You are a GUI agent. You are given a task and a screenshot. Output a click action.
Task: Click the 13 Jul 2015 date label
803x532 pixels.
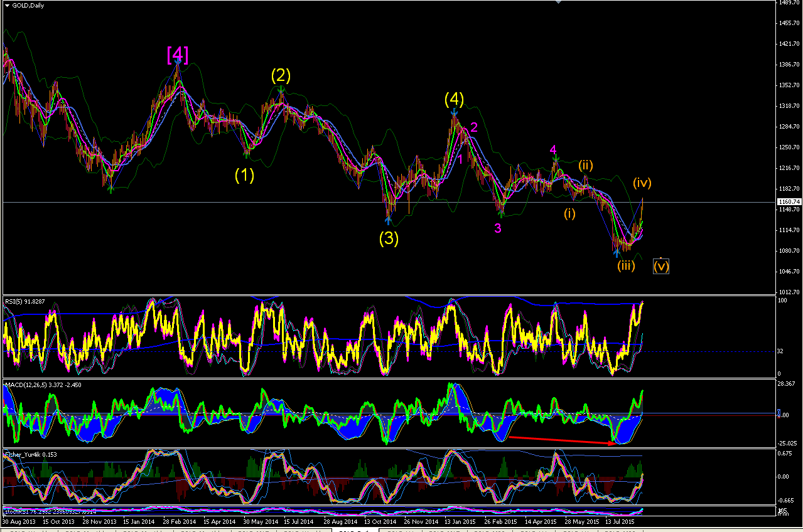point(620,521)
